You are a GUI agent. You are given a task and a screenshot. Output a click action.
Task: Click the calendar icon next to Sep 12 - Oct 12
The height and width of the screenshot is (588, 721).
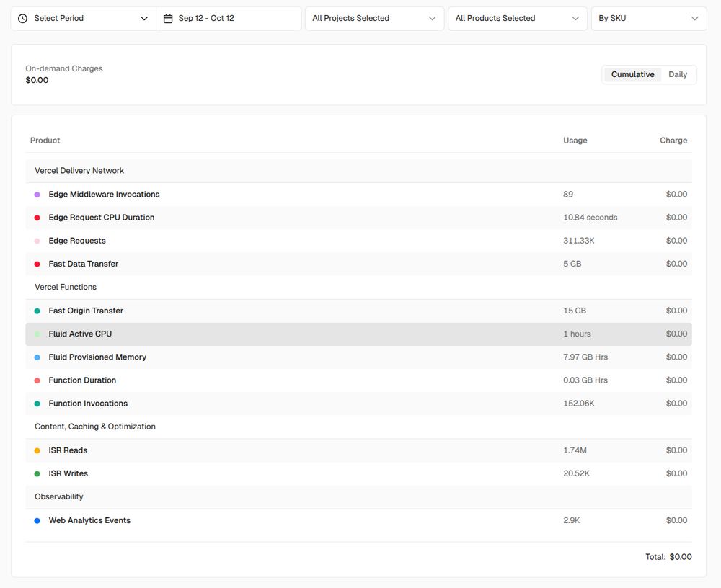tap(168, 19)
